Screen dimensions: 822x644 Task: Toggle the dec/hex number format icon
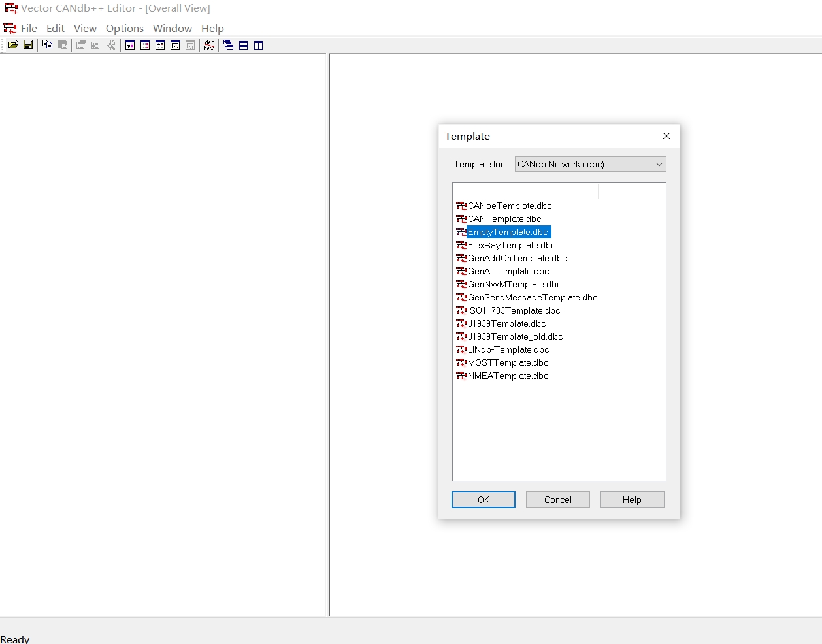click(209, 45)
